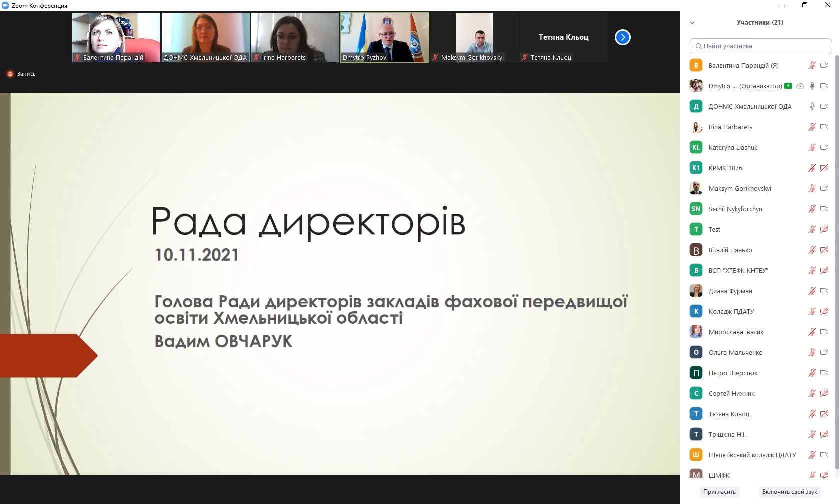Click the camera icon next to Irina Harbarets

824,127
